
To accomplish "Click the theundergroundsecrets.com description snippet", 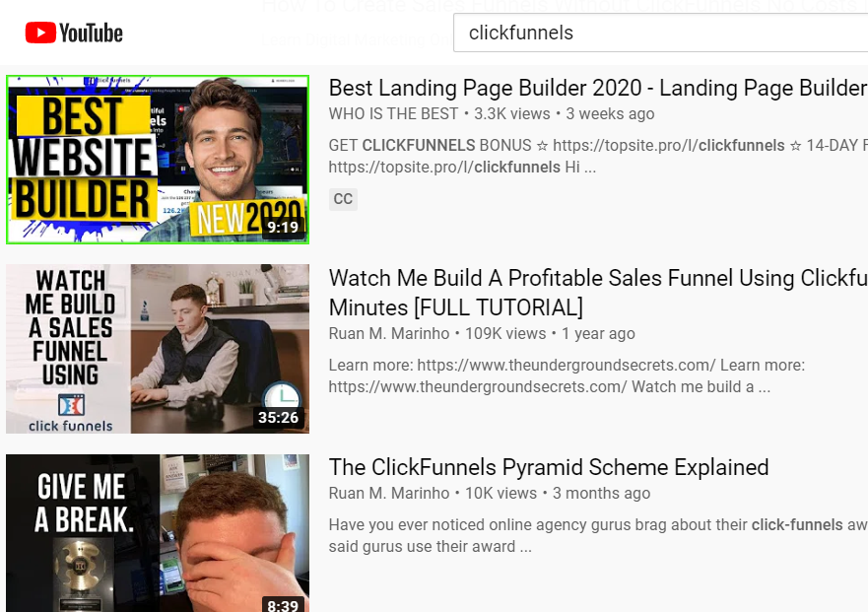I will [x=567, y=376].
